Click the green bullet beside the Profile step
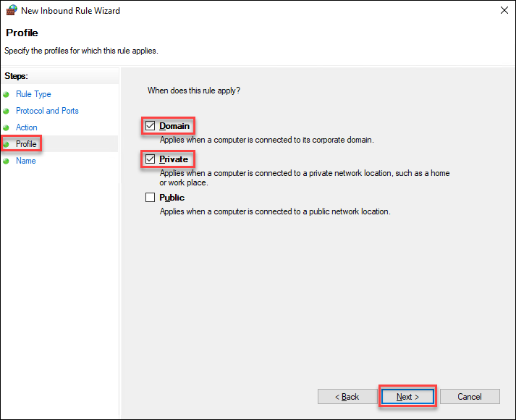This screenshot has height=420, width=516. [7, 144]
